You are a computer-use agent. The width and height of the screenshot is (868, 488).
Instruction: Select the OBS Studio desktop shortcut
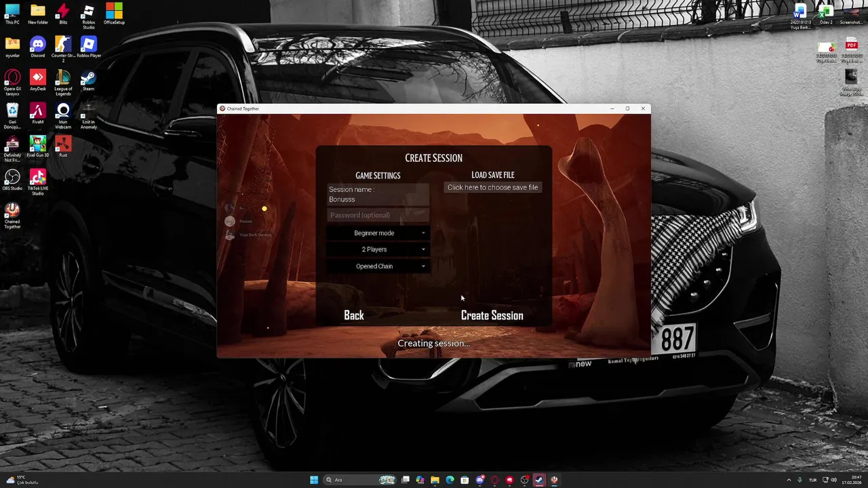pyautogui.click(x=12, y=180)
